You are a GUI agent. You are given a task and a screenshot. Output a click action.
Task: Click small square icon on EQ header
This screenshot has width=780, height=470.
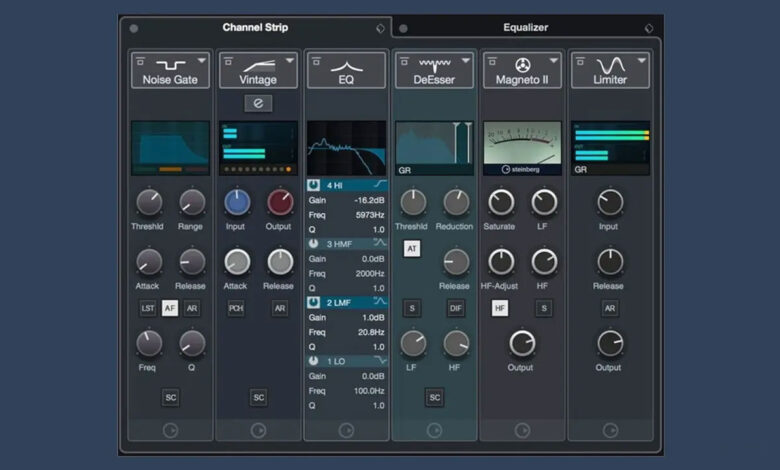316,61
